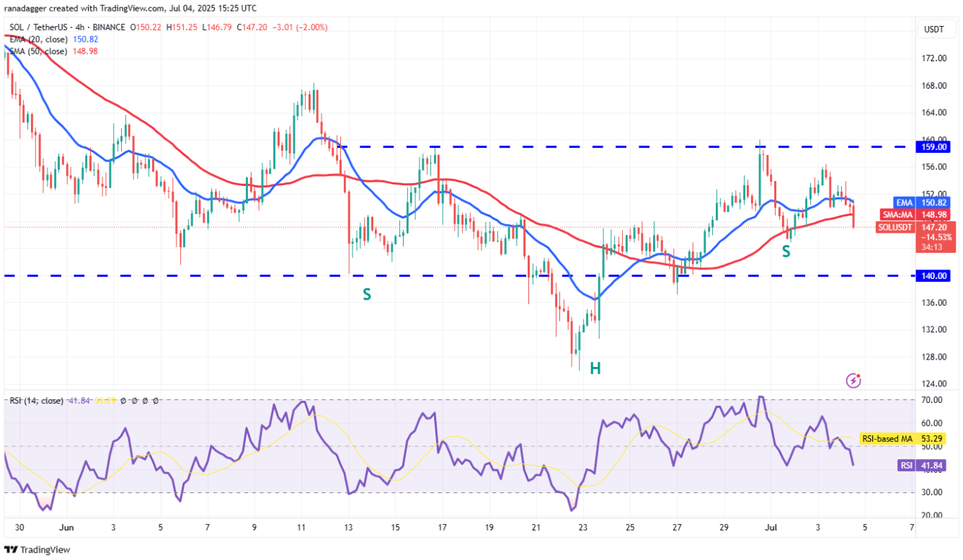963x560 pixels.
Task: Open the USDT currency selector
Action: tap(936, 29)
